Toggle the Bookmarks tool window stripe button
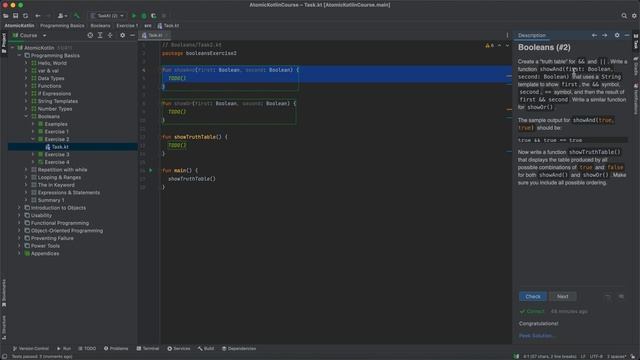Viewport: 640px width, 360px height. click(4, 293)
